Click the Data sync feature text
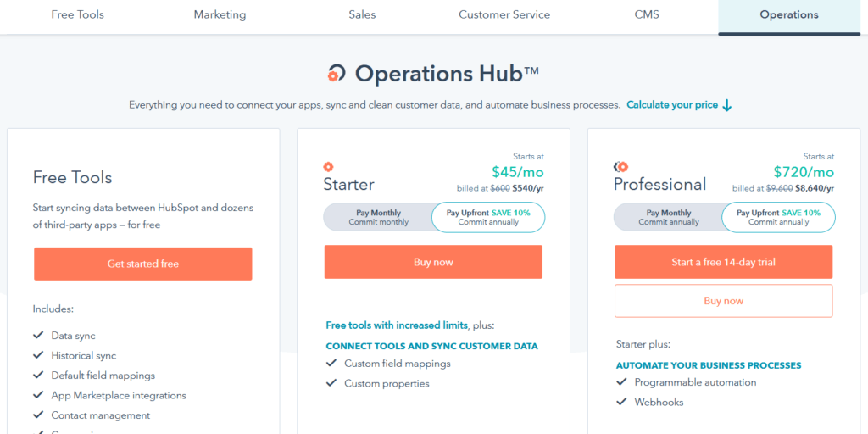The width and height of the screenshot is (868, 434). [x=73, y=336]
